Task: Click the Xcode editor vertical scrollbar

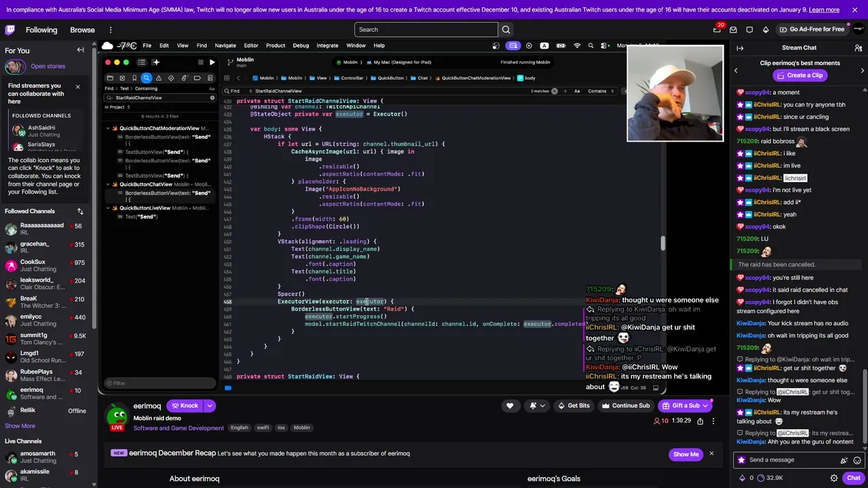Action: click(663, 243)
